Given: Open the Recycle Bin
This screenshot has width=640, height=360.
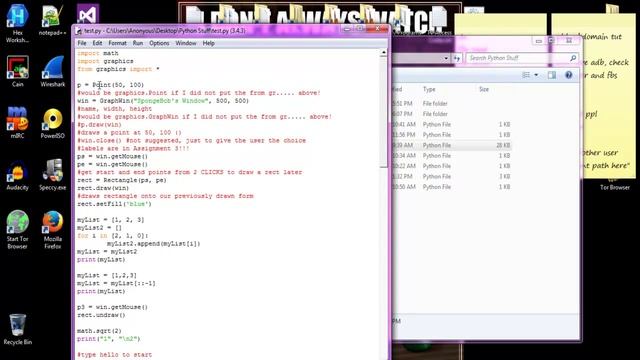Looking at the screenshot, I should pyautogui.click(x=18, y=329).
